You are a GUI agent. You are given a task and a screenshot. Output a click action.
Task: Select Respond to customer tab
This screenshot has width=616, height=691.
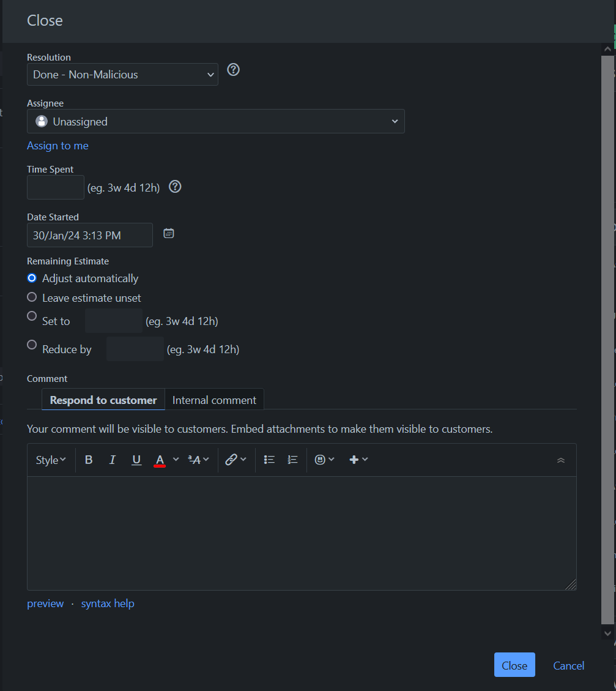103,400
